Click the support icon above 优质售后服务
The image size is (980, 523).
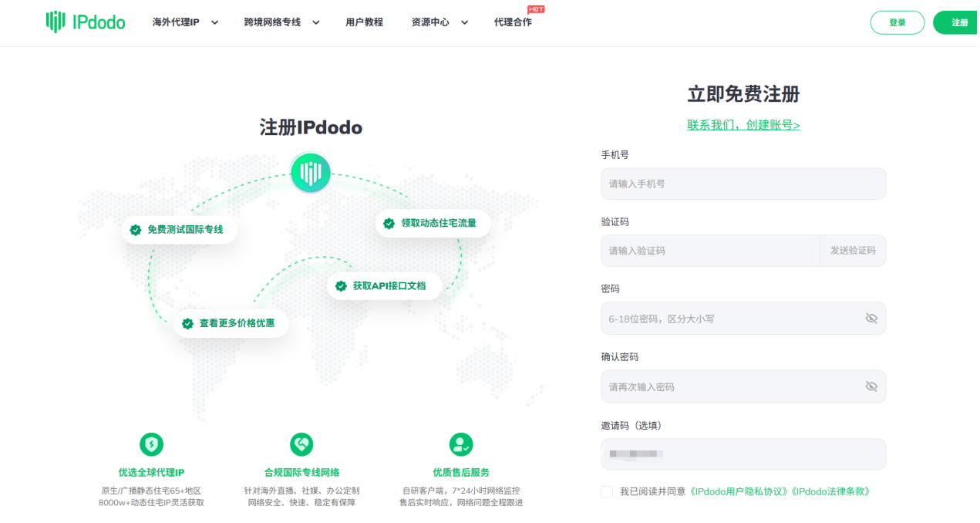[461, 444]
